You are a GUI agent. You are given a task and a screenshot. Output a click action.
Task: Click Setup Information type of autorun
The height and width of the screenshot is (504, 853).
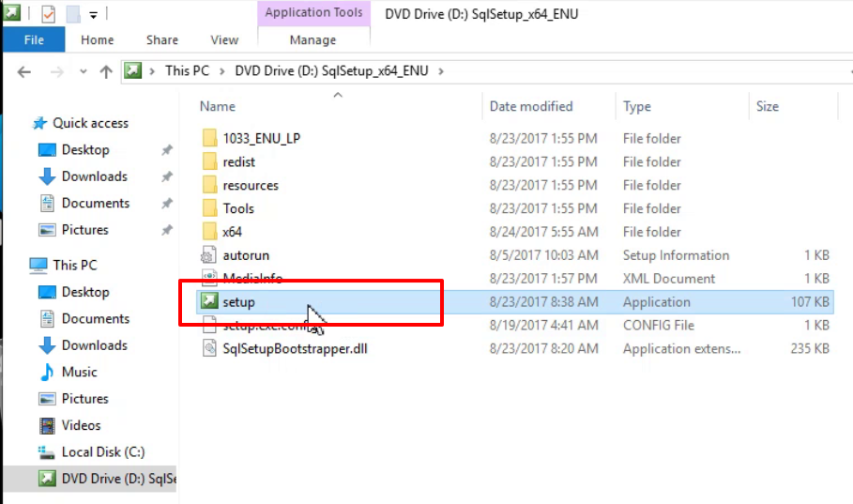tap(676, 255)
